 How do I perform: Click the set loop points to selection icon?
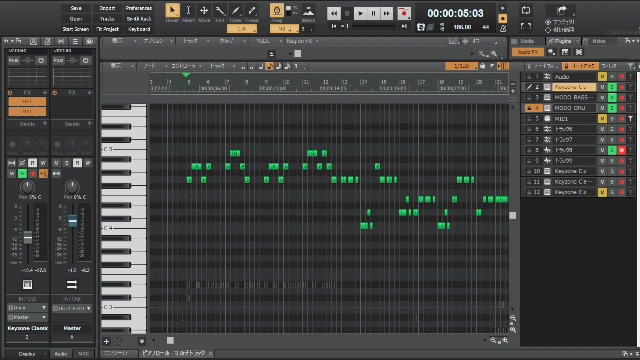pos(526,27)
